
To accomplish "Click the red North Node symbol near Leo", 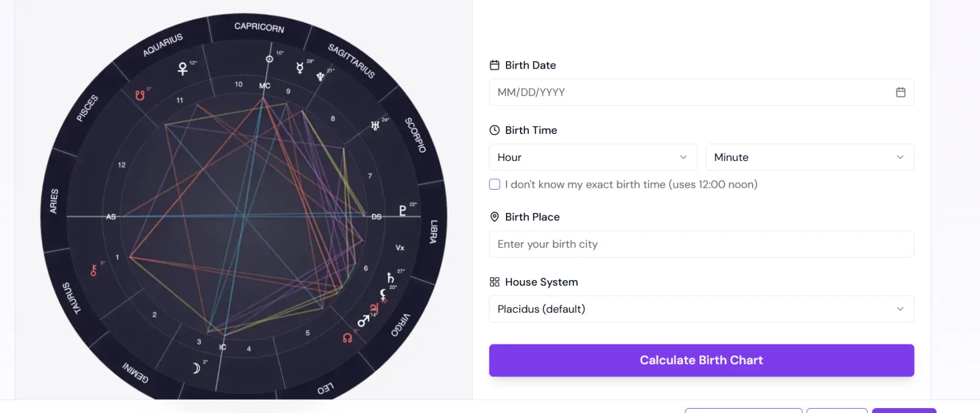I will (347, 338).
